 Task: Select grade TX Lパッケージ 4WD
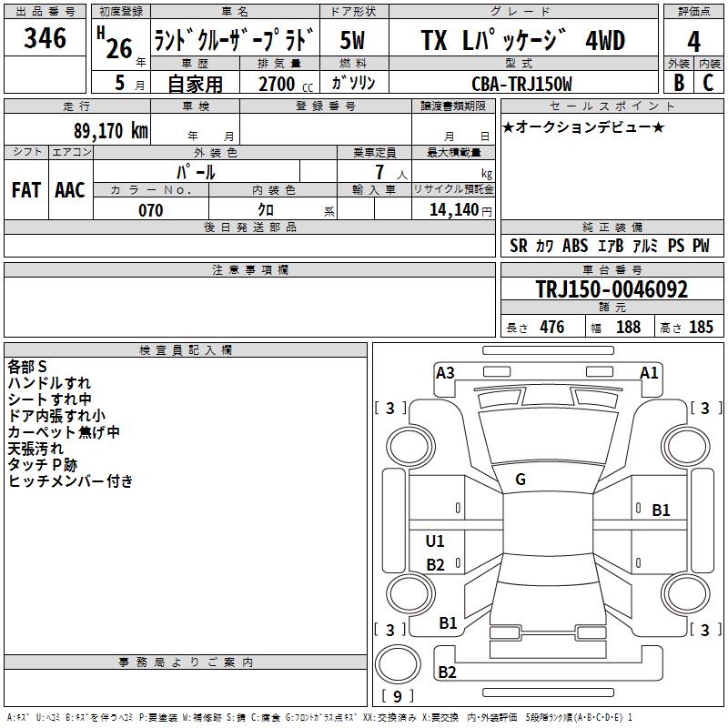pyautogui.click(x=522, y=40)
